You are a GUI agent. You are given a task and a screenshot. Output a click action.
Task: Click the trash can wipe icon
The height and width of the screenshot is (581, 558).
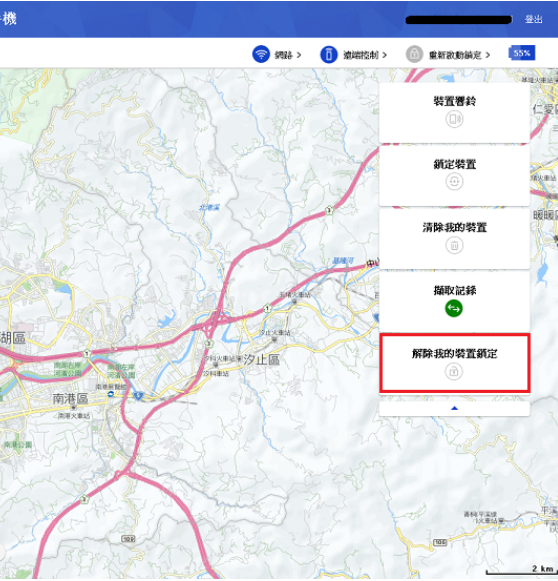tap(454, 245)
